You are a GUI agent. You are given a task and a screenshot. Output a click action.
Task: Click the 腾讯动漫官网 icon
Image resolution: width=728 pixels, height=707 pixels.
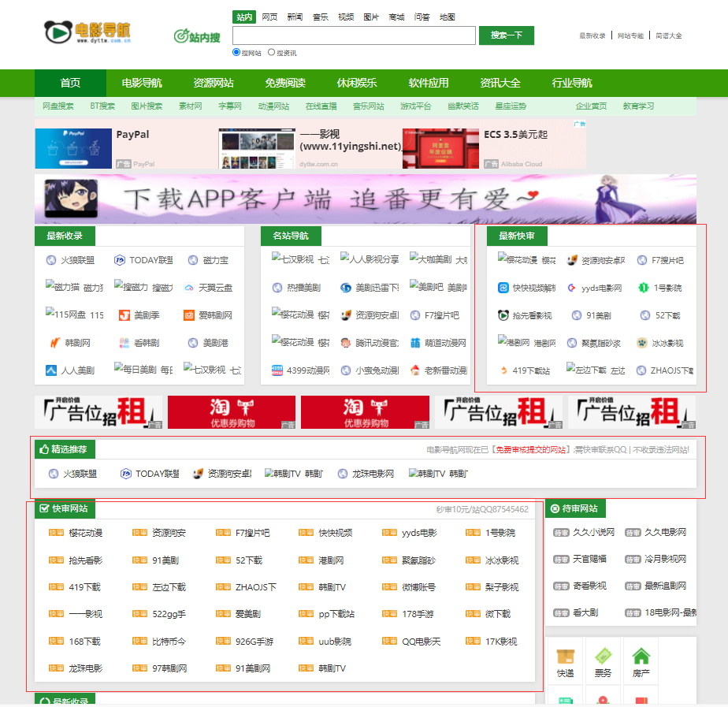pos(345,343)
